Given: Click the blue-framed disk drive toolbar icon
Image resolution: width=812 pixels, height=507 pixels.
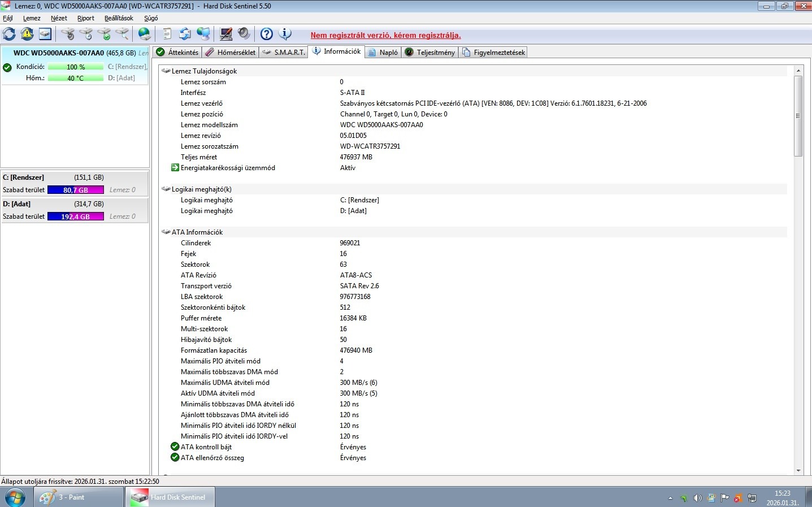Looking at the screenshot, I should coord(45,34).
